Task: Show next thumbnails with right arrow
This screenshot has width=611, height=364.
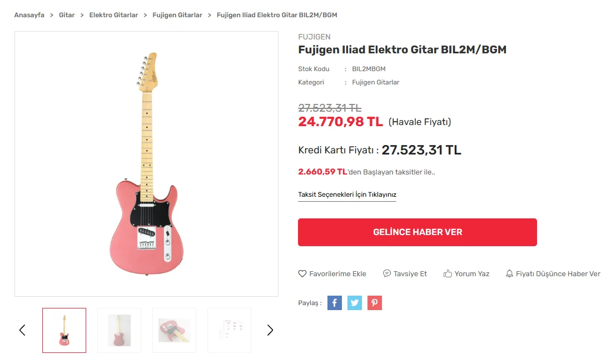Action: tap(270, 330)
